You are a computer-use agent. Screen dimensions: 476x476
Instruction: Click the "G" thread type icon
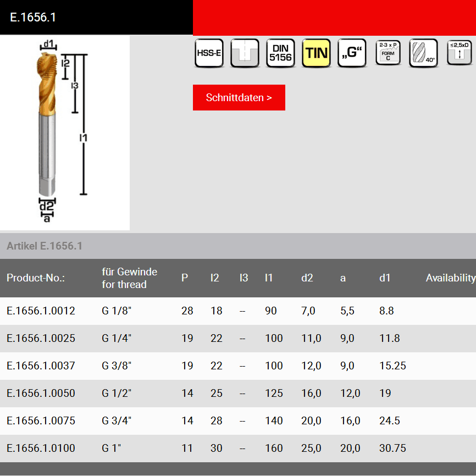352,53
